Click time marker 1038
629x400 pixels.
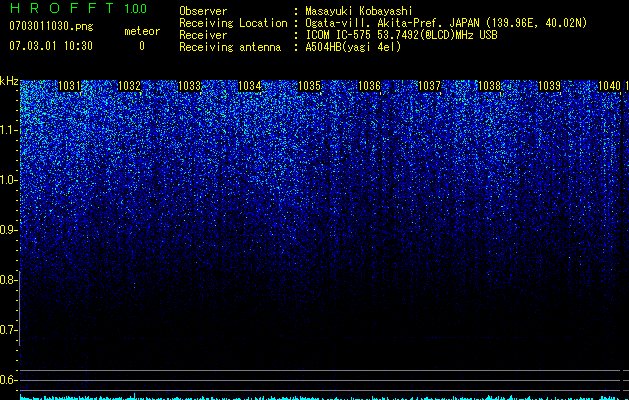tap(489, 86)
